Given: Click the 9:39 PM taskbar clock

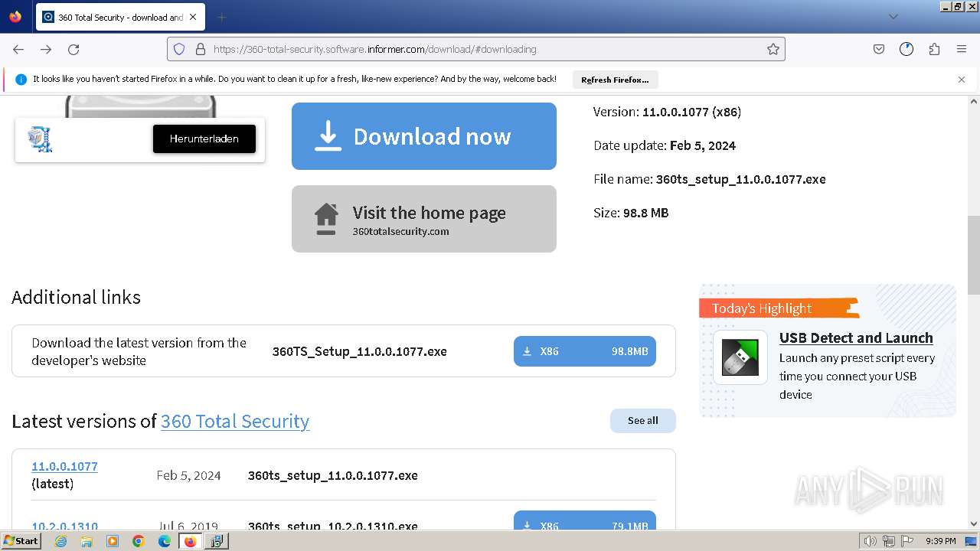Looking at the screenshot, I should [940, 541].
